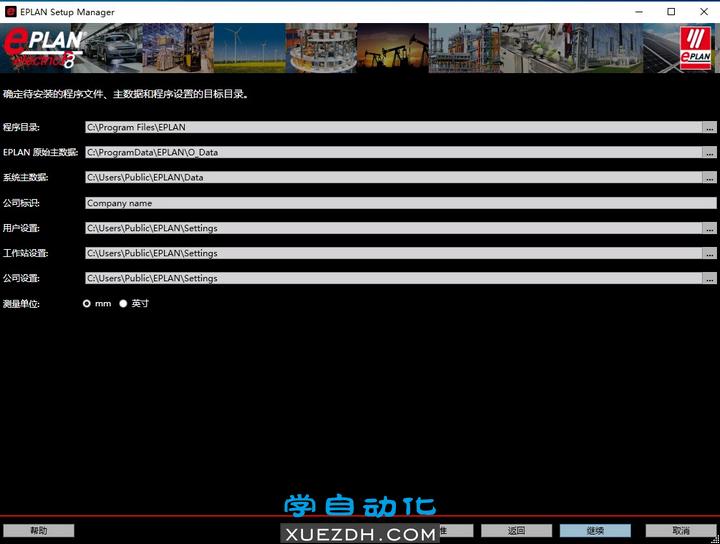Minimize the EPLAN Setup Manager window
Viewport: 720px width, 544px height.
639,12
